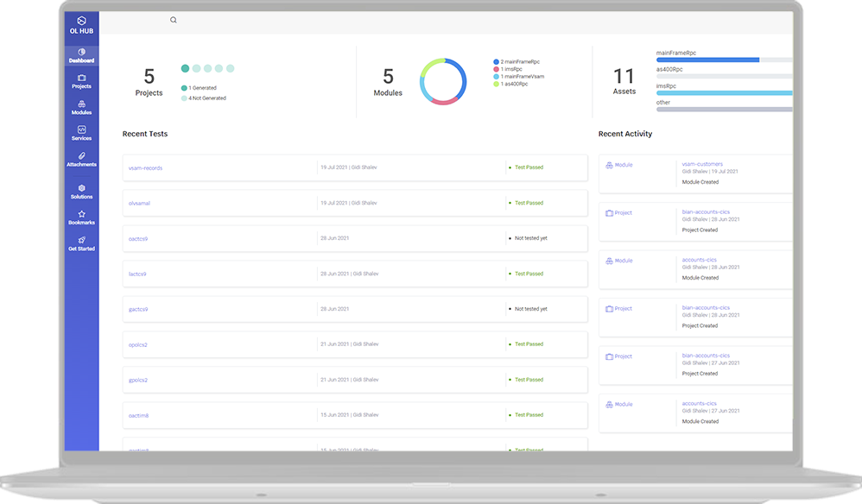Open the Services panel icon
Image resolution: width=862 pixels, height=504 pixels.
point(80,130)
